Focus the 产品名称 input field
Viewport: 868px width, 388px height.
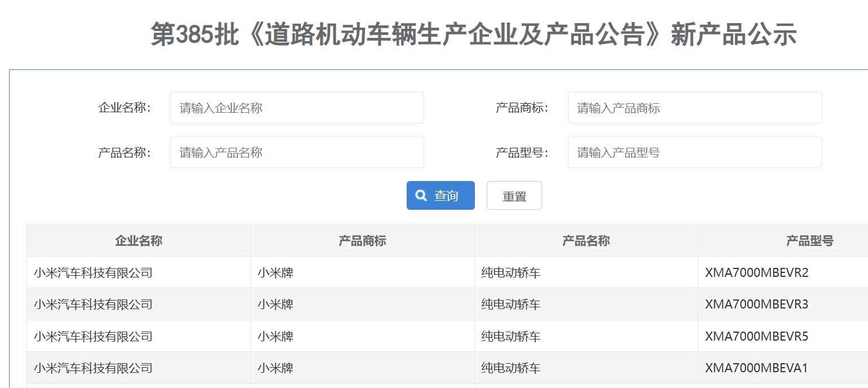pos(297,152)
